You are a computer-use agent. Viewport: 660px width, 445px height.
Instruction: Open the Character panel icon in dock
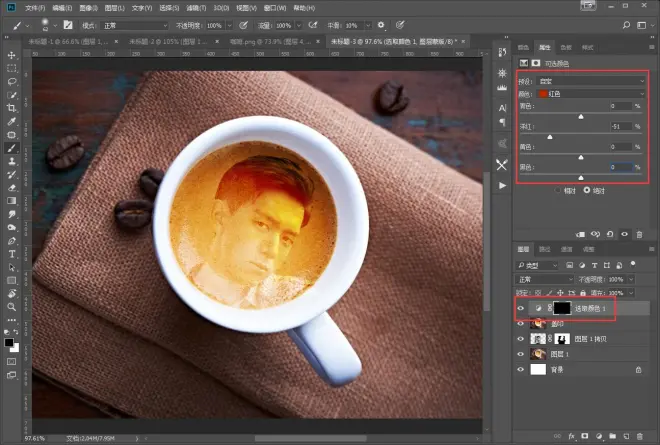coord(502,108)
